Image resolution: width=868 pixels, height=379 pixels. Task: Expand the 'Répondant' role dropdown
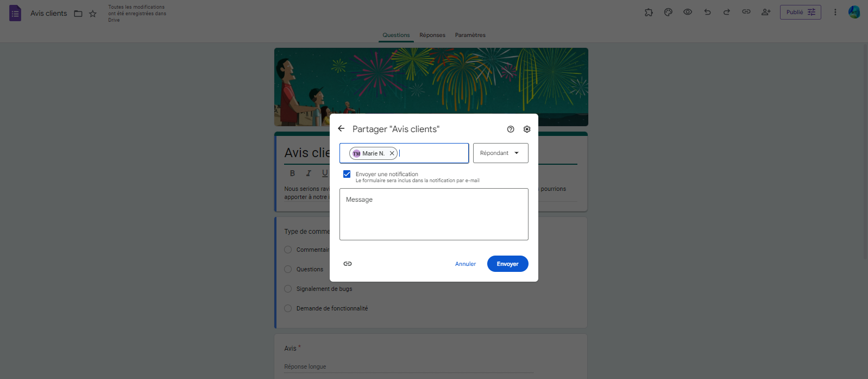[x=500, y=153]
